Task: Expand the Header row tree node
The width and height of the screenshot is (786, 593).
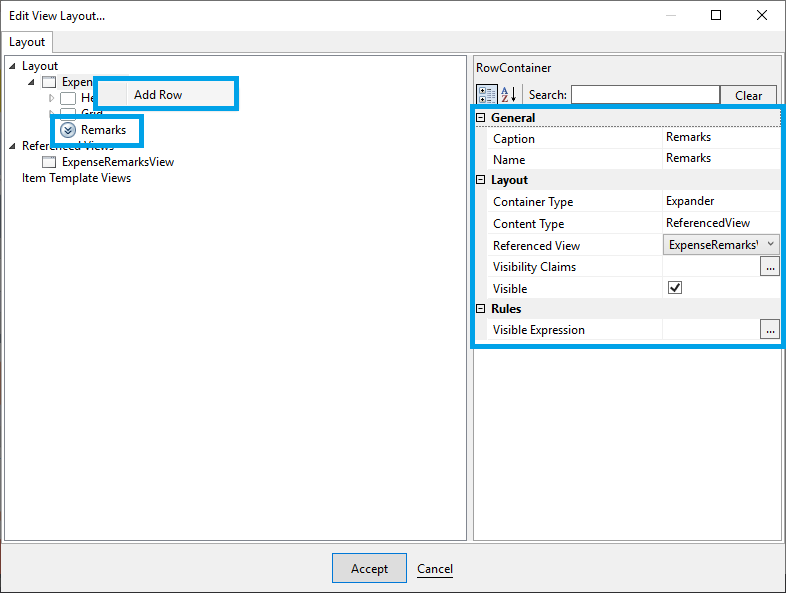Action: point(51,98)
